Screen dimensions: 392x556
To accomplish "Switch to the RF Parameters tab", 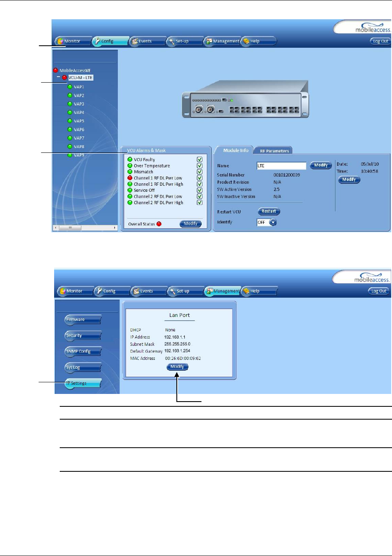I will [x=274, y=151].
